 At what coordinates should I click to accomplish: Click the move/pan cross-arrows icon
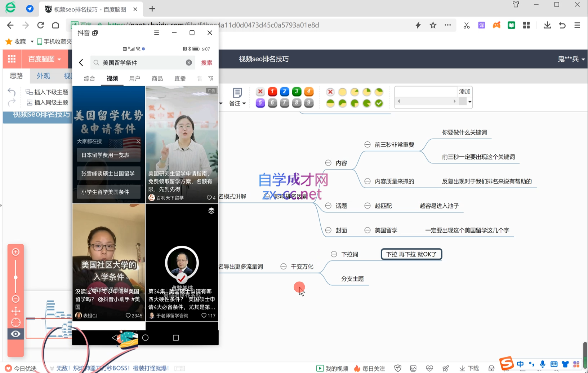pyautogui.click(x=15, y=311)
